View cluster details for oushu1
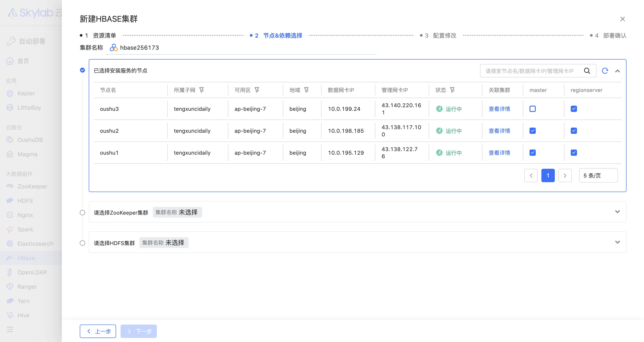Viewport: 644px width, 342px height. pyautogui.click(x=499, y=153)
